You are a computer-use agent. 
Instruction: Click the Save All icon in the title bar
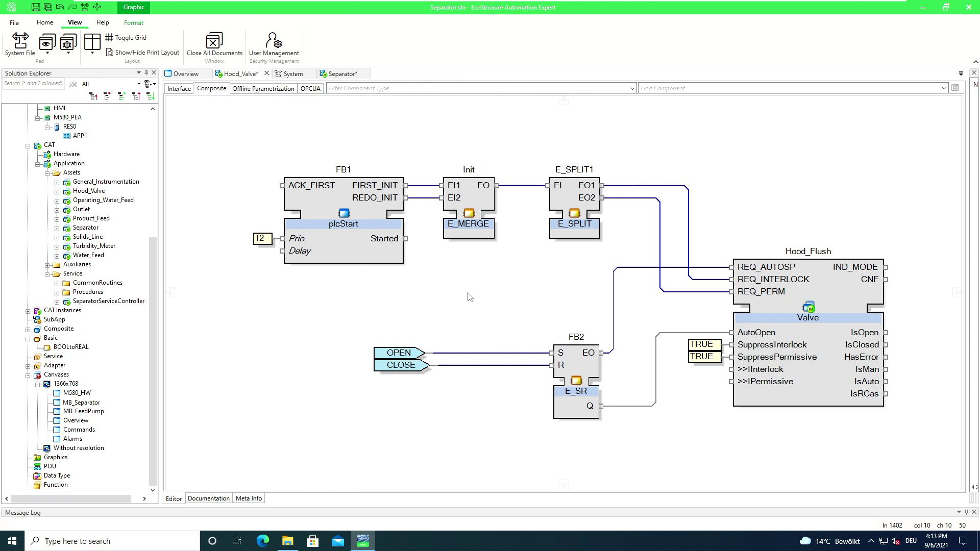pyautogui.click(x=47, y=7)
